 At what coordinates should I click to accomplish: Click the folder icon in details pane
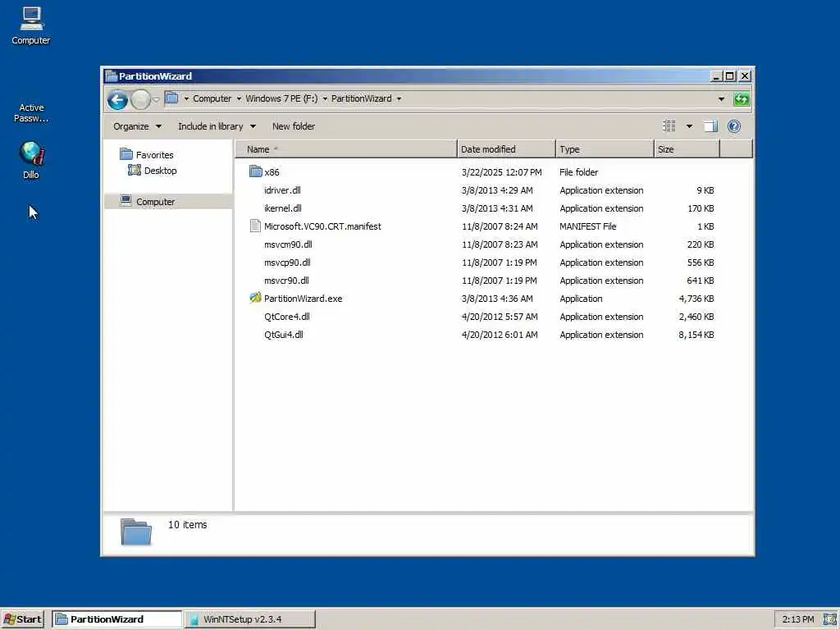click(x=136, y=532)
